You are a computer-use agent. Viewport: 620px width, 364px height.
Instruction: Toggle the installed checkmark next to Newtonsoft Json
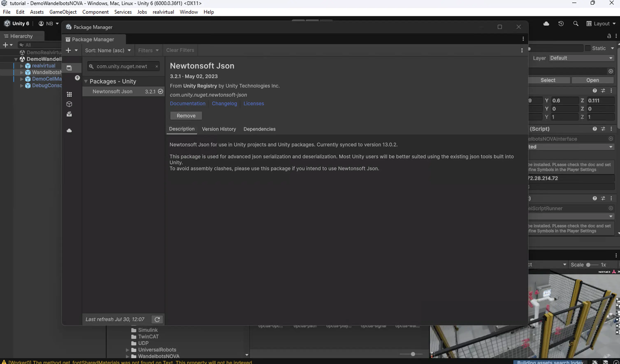pyautogui.click(x=161, y=91)
